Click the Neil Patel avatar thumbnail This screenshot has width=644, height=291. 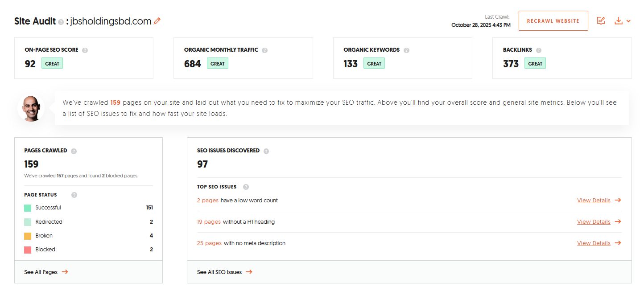click(31, 108)
